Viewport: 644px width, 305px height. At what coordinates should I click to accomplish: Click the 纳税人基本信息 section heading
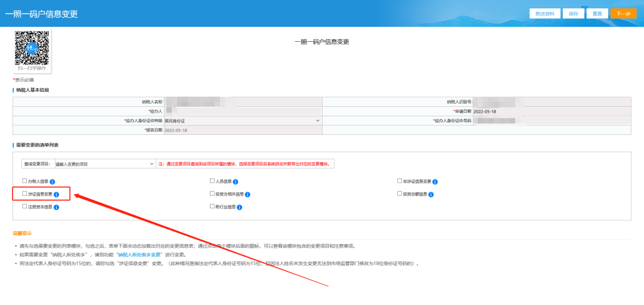[x=32, y=90]
